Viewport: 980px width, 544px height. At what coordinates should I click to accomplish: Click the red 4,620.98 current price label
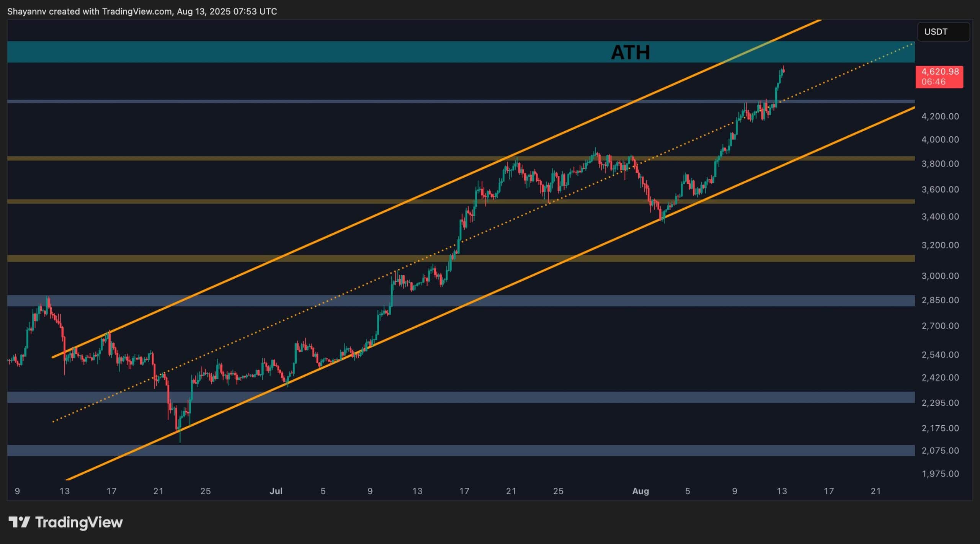click(939, 77)
